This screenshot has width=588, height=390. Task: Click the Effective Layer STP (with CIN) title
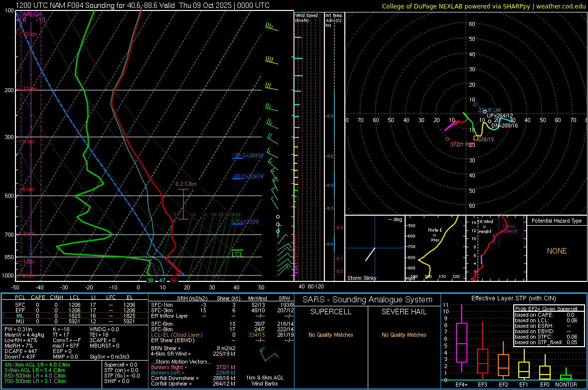coord(513,298)
